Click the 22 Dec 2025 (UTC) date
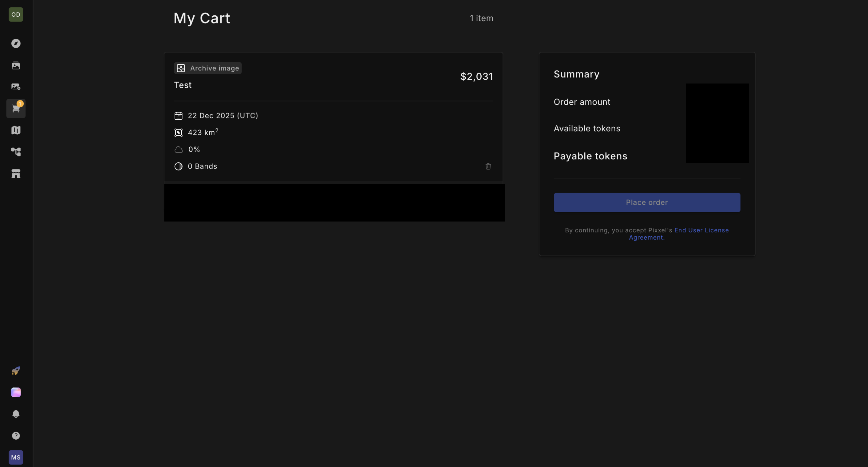The width and height of the screenshot is (868, 467). point(223,116)
